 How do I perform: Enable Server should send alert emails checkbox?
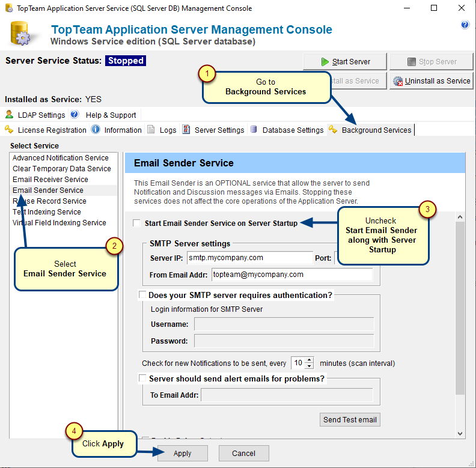[x=142, y=378]
